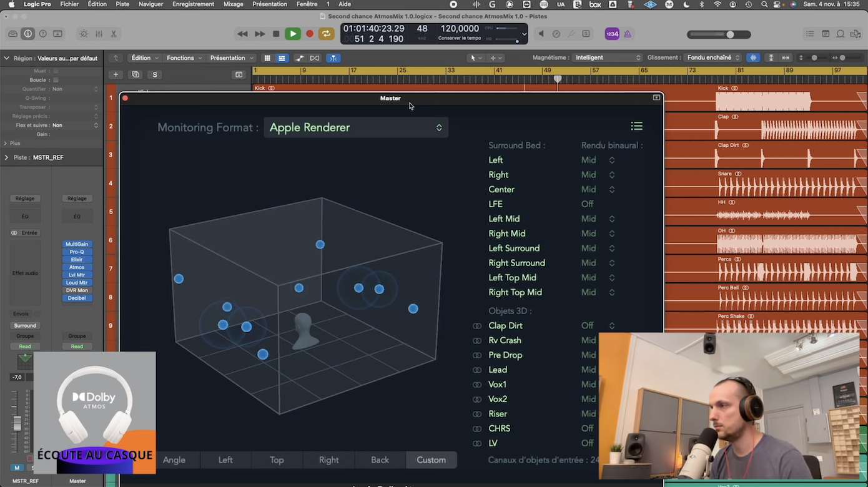This screenshot has width=868, height=487.
Task: Expand the Piste MSTR_REF disclosure triangle
Action: (6, 157)
